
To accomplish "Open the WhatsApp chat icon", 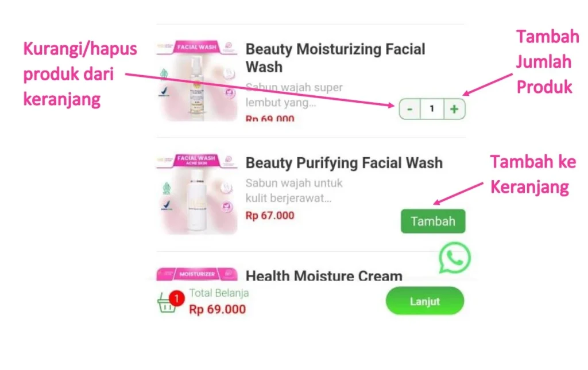I will pyautogui.click(x=455, y=258).
